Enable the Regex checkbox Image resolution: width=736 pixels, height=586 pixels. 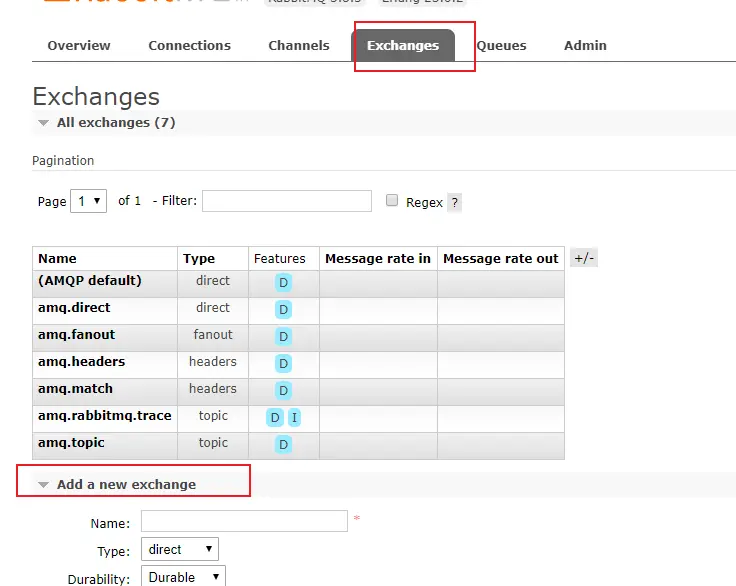click(392, 200)
